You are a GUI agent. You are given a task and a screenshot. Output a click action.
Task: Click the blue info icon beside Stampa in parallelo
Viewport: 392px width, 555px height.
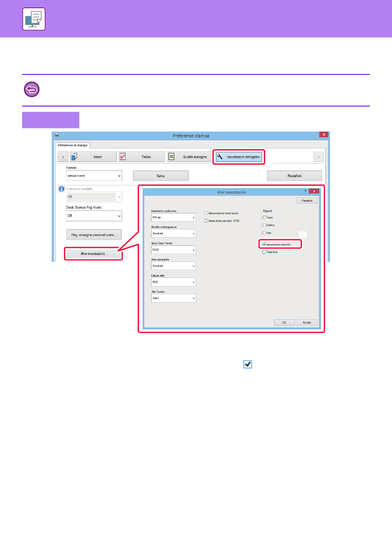[x=61, y=189]
